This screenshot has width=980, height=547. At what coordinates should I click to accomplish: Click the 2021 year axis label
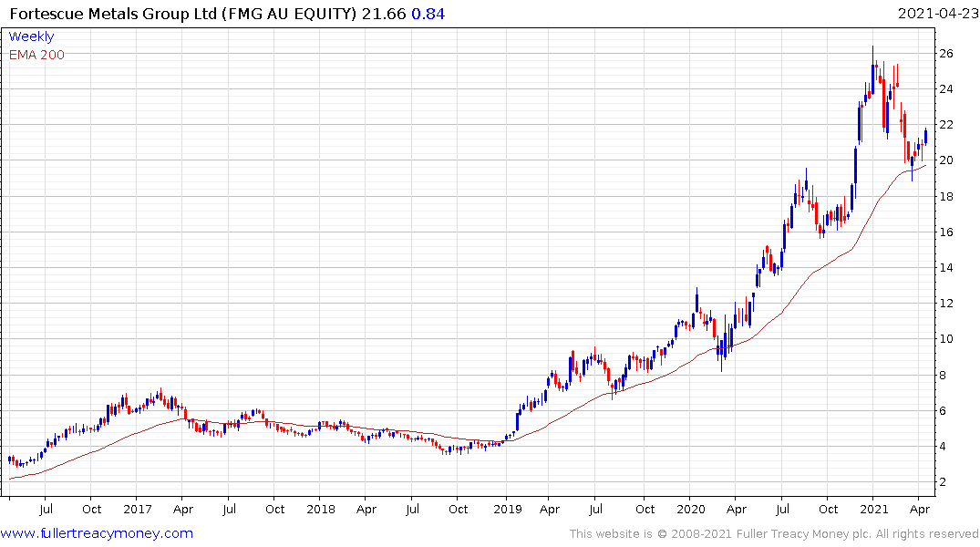click(873, 509)
